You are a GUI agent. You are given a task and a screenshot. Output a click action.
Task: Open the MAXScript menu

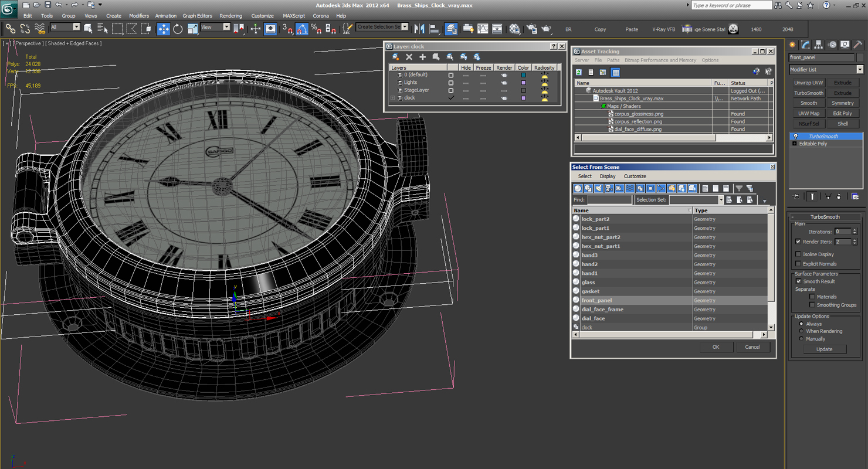pyautogui.click(x=294, y=16)
